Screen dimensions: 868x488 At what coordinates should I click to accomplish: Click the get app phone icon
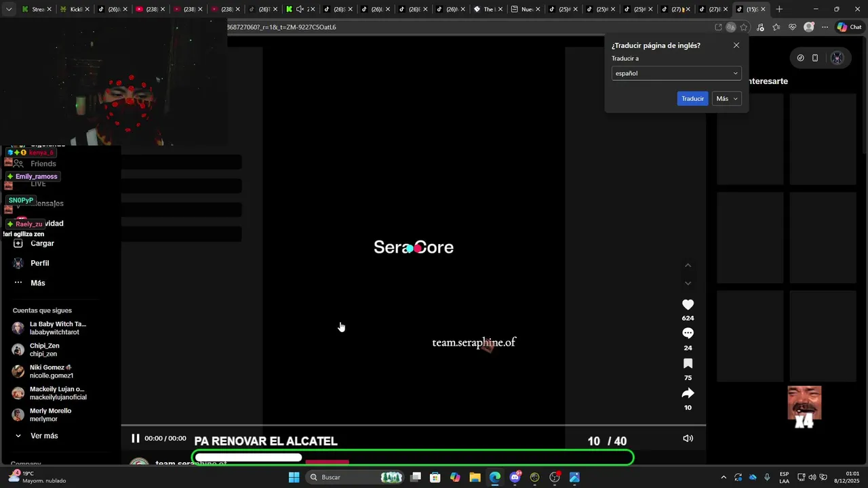pos(815,58)
